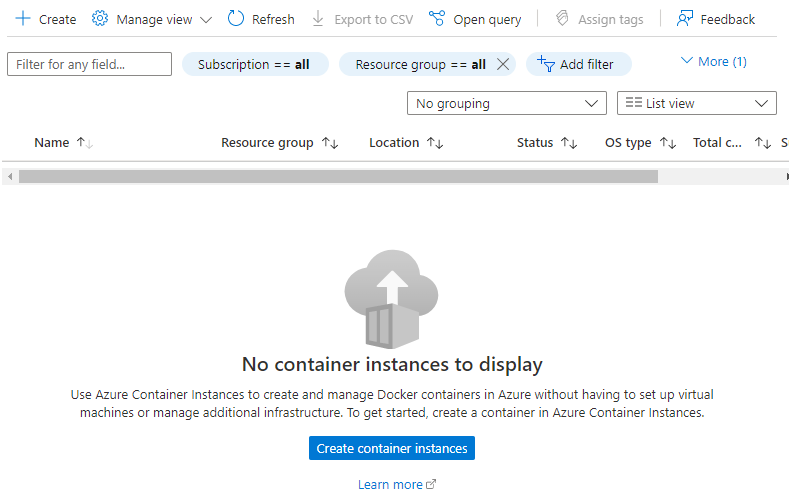This screenshot has height=500, width=789.
Task: Open the Feedback panel
Action: [716, 19]
